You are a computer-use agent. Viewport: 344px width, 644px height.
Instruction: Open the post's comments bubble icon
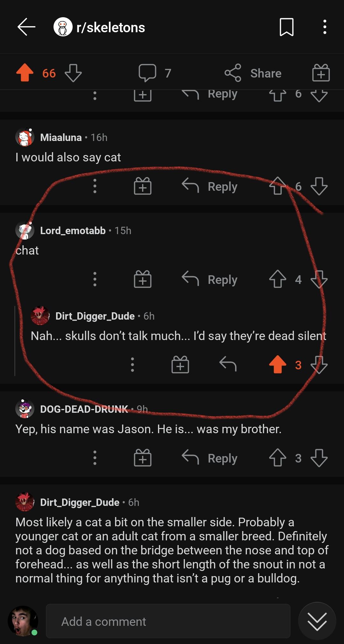[x=147, y=73]
